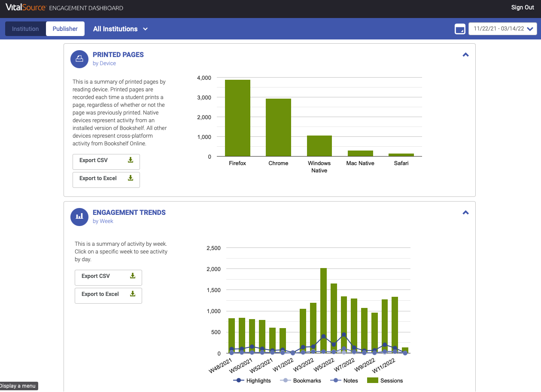Click the W48/2021 sessions bar
Viewport: 541px width, 392px height.
click(x=231, y=335)
